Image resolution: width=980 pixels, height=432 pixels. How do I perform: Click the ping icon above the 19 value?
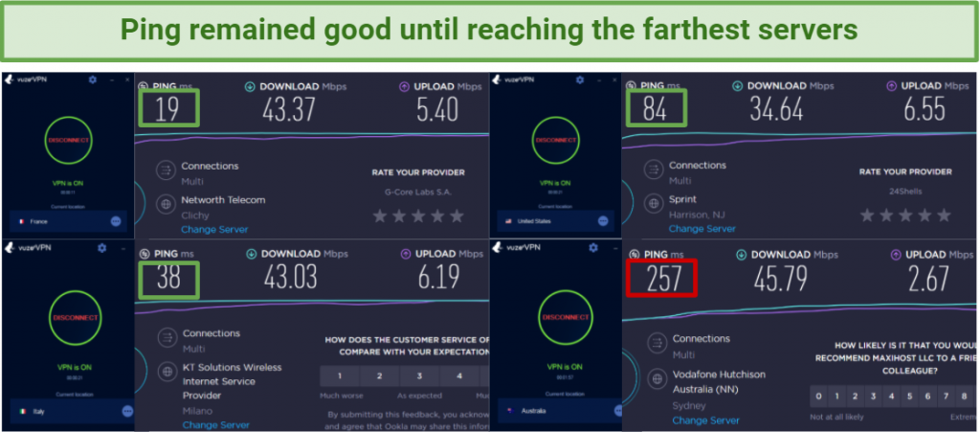point(143,86)
